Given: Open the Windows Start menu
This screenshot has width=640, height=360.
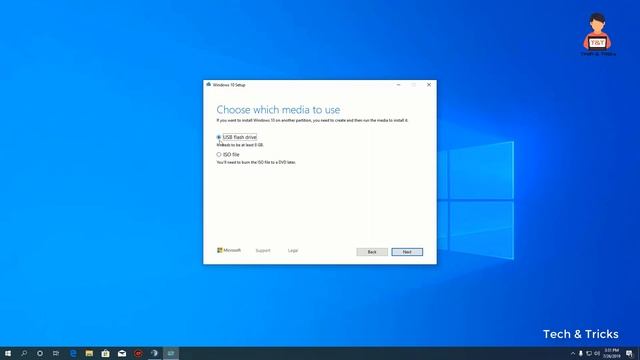Looking at the screenshot, I should pyautogui.click(x=8, y=353).
